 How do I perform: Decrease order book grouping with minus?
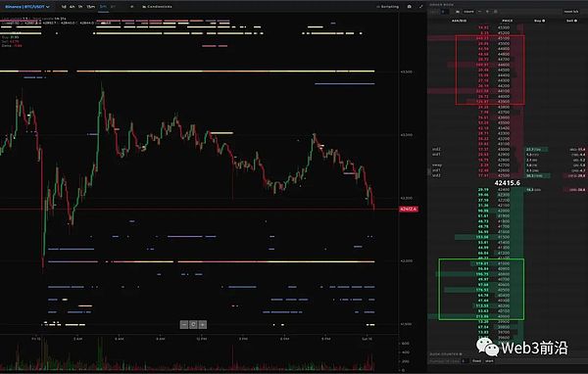[480, 12]
